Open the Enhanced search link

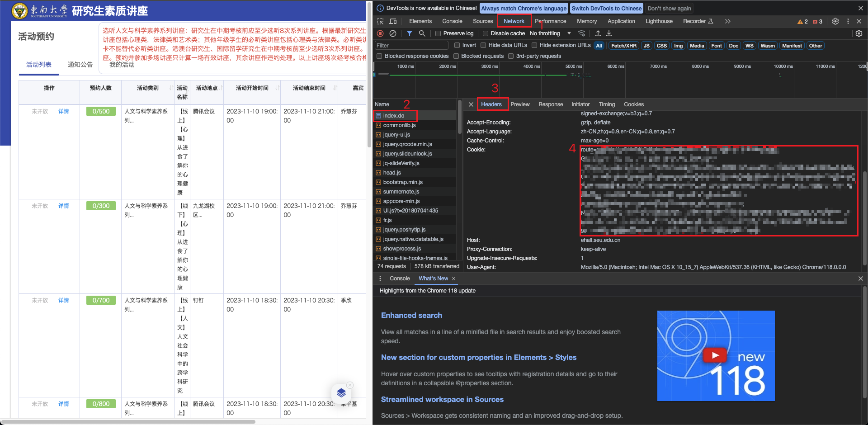click(411, 315)
